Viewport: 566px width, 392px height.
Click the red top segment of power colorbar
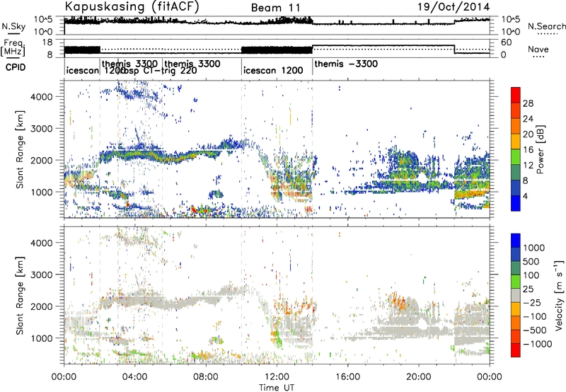[x=516, y=95]
